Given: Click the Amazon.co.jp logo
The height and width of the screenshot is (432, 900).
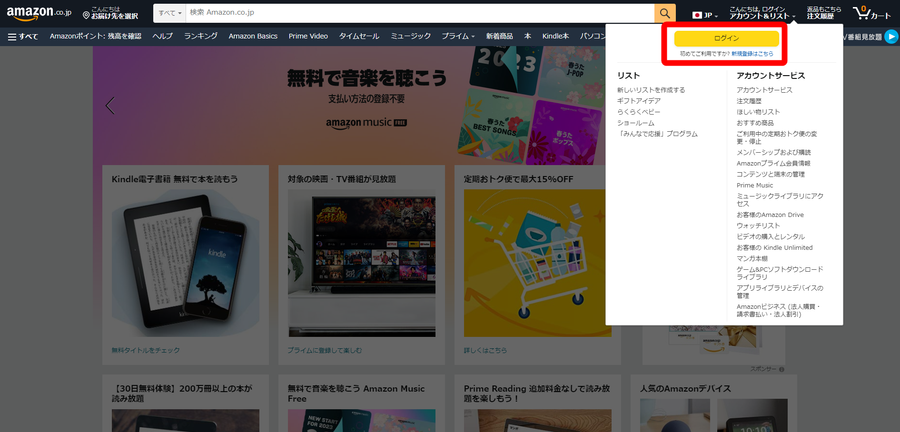Looking at the screenshot, I should (39, 13).
